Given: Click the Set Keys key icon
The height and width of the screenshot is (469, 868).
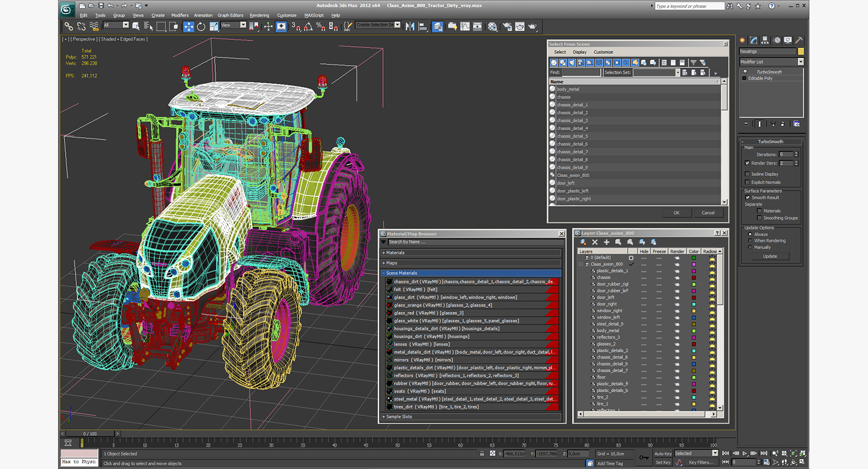Looking at the screenshot, I should (644, 457).
